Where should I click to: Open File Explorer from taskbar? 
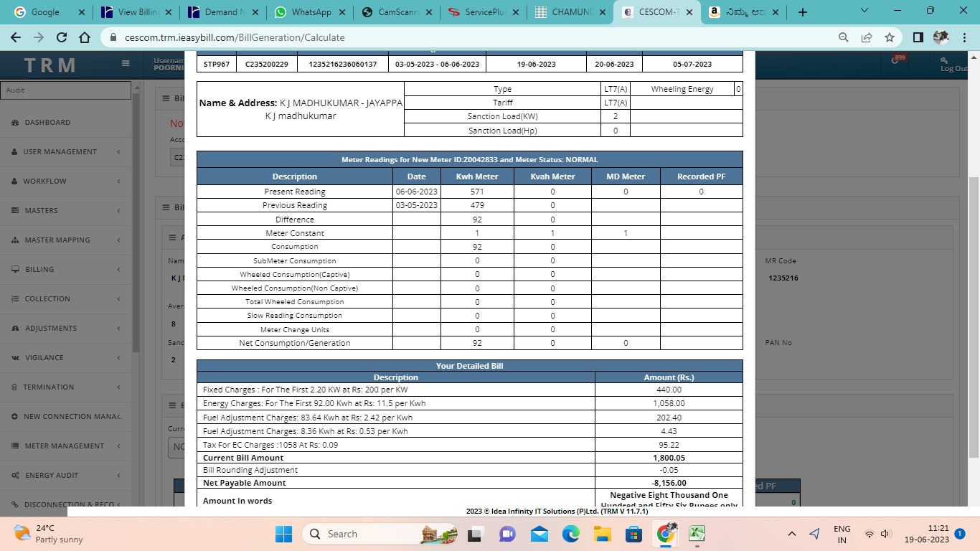click(602, 534)
